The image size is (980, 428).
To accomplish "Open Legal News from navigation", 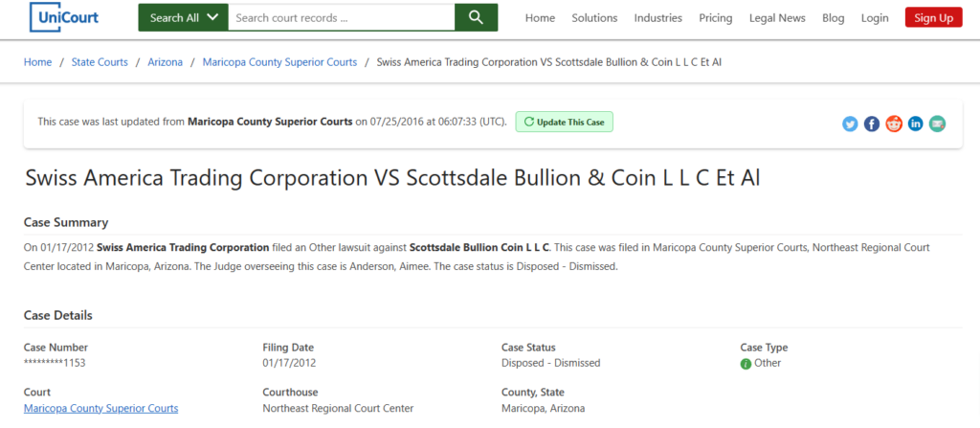I will (777, 18).
